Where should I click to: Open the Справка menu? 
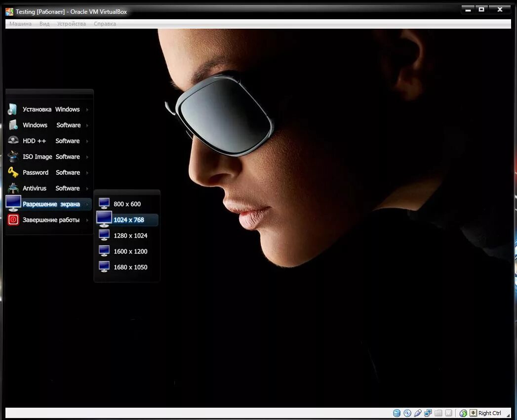[x=105, y=24]
